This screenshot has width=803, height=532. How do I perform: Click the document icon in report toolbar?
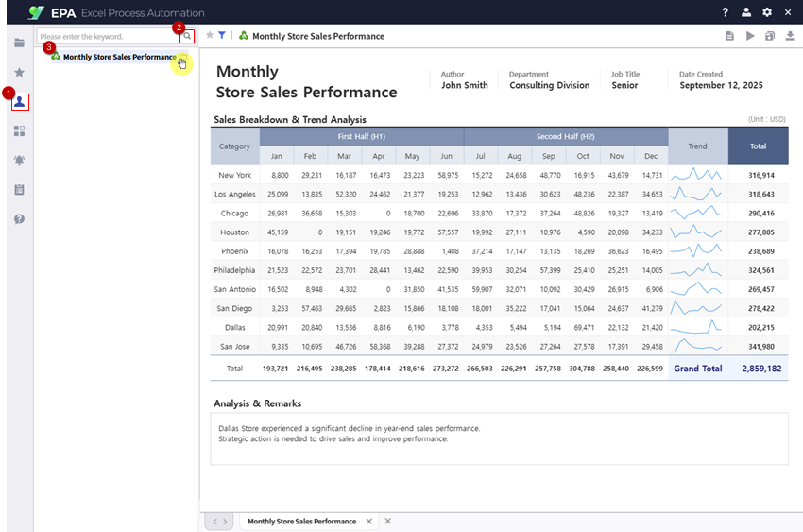pos(729,36)
